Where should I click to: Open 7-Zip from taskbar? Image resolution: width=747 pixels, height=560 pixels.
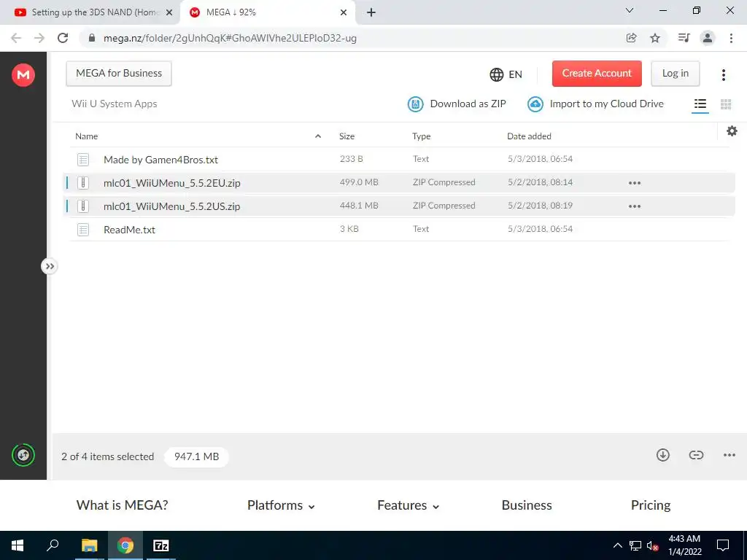tap(161, 545)
